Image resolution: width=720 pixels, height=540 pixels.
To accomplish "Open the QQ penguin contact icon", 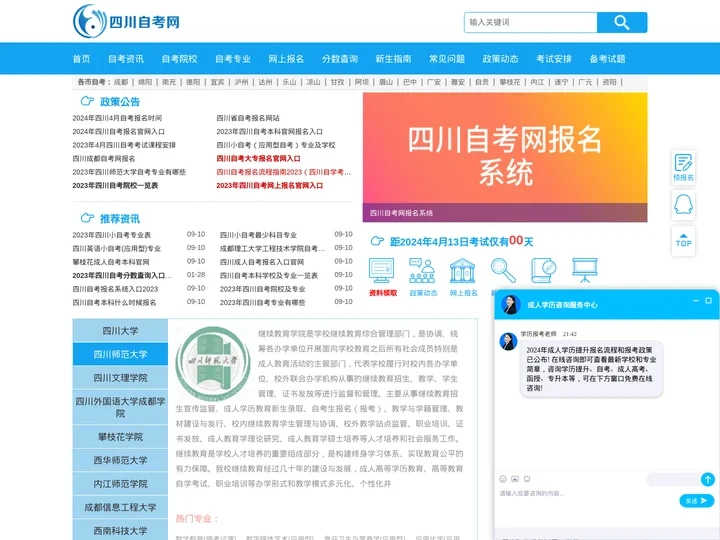I will (683, 204).
